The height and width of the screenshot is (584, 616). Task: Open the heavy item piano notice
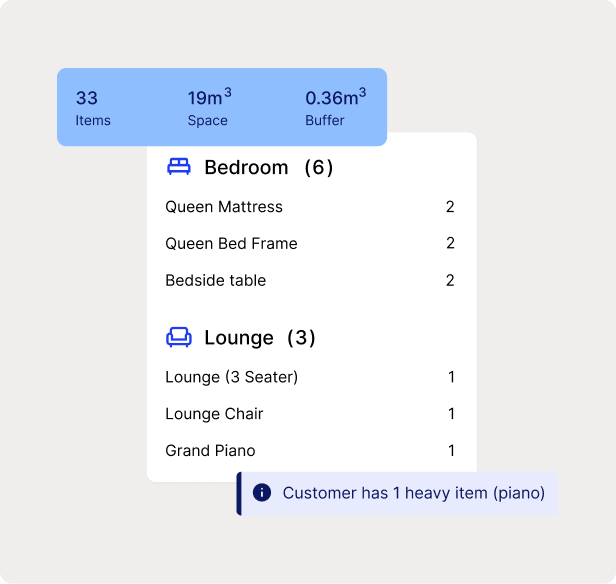pyautogui.click(x=413, y=493)
